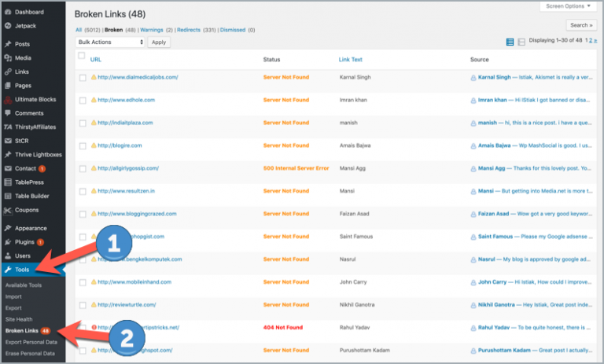
Task: Open the Bulk Actions dropdown
Action: pyautogui.click(x=110, y=42)
